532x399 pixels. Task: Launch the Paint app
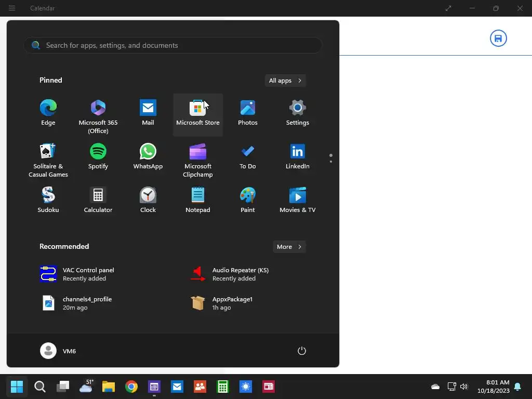[x=248, y=200]
